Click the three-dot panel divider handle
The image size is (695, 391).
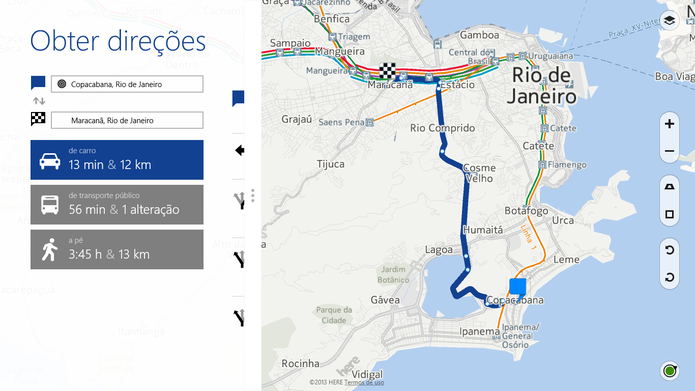(x=253, y=196)
